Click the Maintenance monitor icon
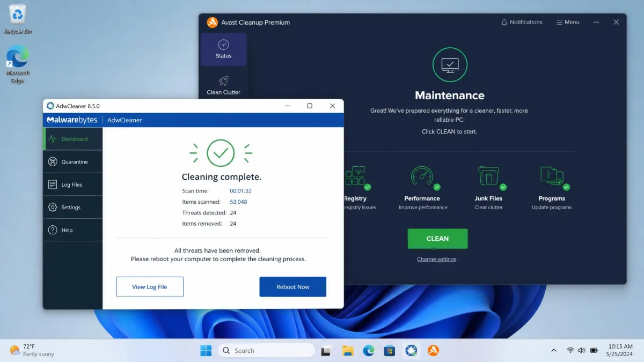The height and width of the screenshot is (362, 644). click(450, 65)
